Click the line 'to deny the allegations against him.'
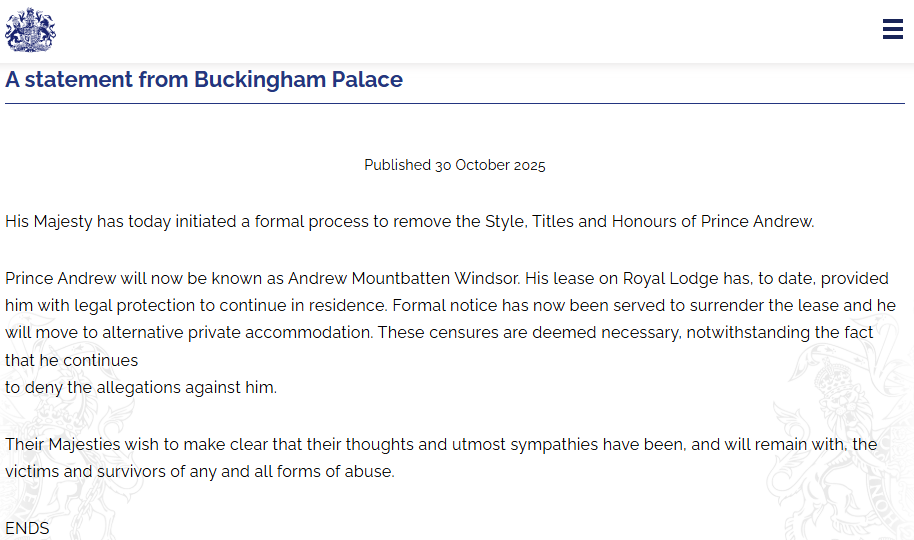The height and width of the screenshot is (540, 914). [141, 387]
